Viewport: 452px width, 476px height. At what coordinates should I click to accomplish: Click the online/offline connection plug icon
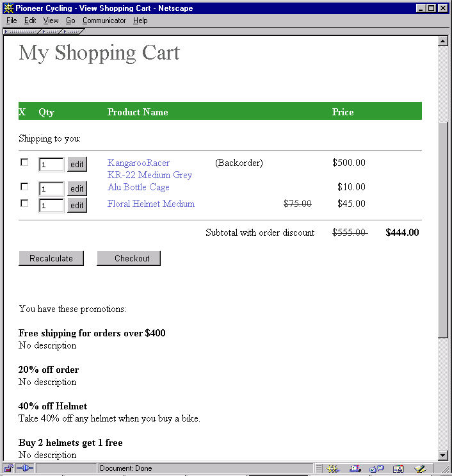[25, 468]
